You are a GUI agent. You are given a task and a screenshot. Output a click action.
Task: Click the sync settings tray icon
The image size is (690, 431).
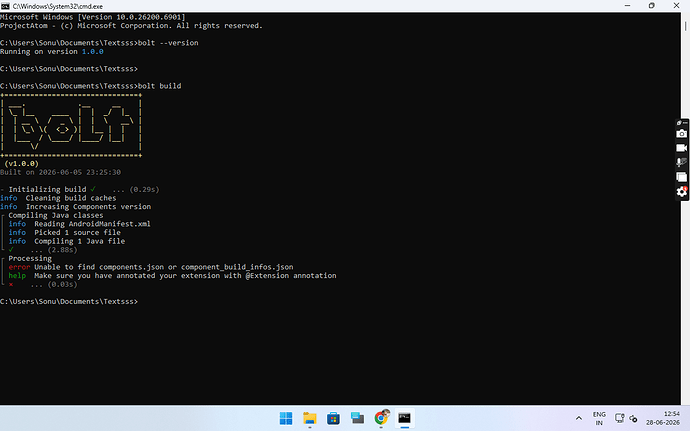633,418
